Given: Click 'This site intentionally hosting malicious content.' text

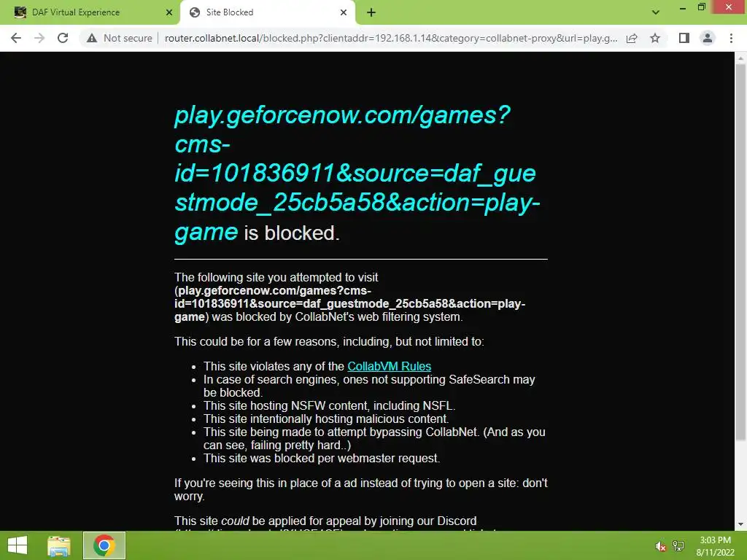Looking at the screenshot, I should [x=326, y=419].
